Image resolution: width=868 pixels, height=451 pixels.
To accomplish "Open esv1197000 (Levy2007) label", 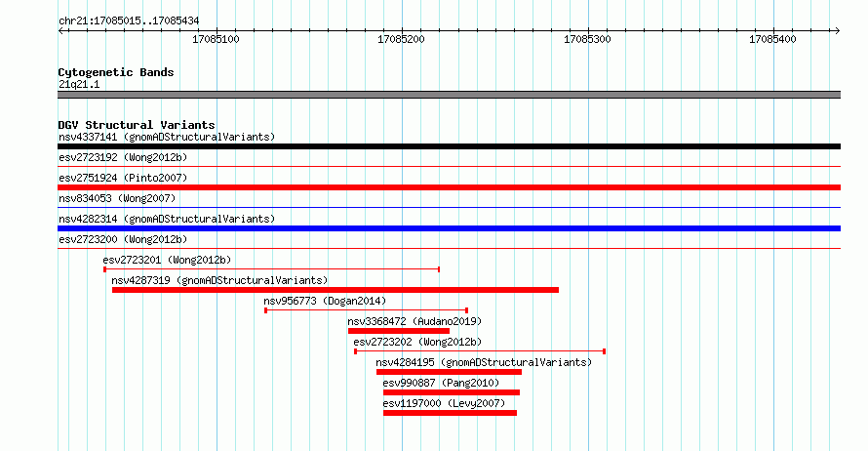I will [x=444, y=403].
